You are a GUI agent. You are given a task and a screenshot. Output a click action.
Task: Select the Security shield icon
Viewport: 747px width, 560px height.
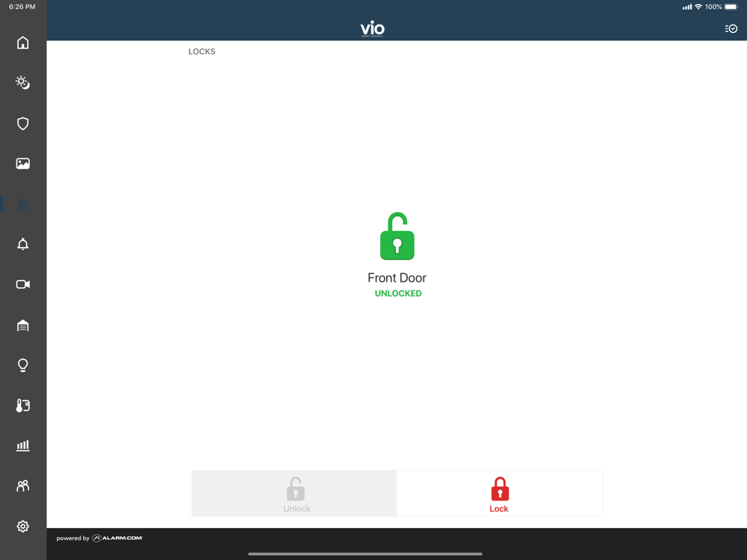point(23,124)
